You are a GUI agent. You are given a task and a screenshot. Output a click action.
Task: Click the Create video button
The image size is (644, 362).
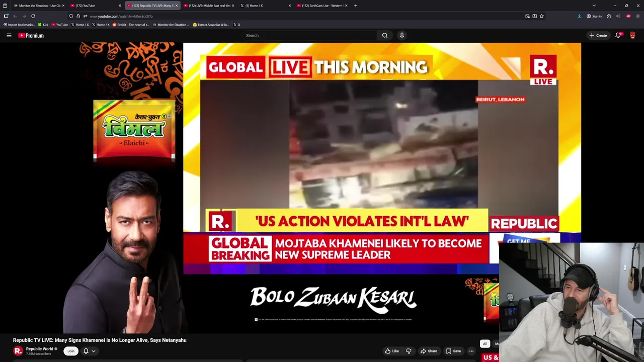tap(598, 35)
